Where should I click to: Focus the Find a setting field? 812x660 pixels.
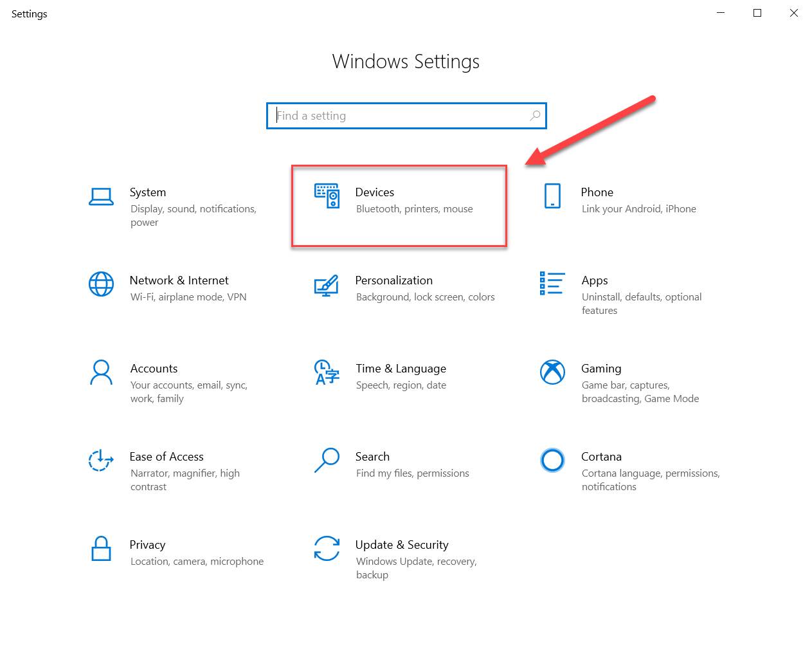click(406, 116)
